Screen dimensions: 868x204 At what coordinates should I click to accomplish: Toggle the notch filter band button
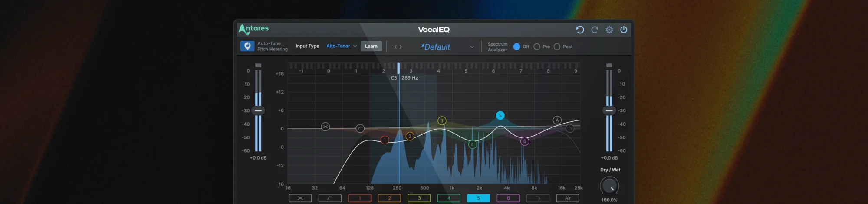300,198
